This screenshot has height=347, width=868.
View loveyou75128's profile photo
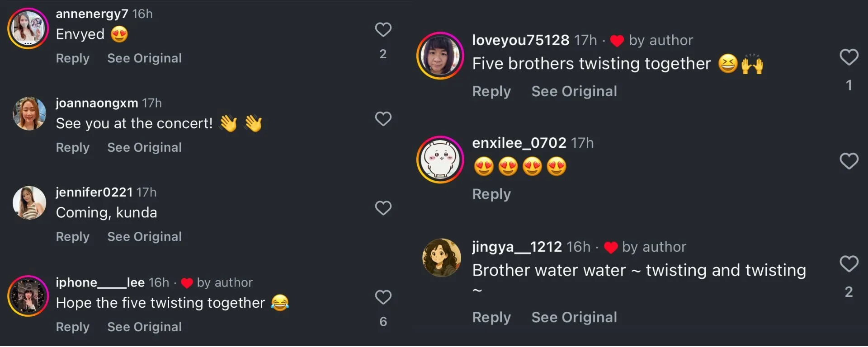pos(440,56)
